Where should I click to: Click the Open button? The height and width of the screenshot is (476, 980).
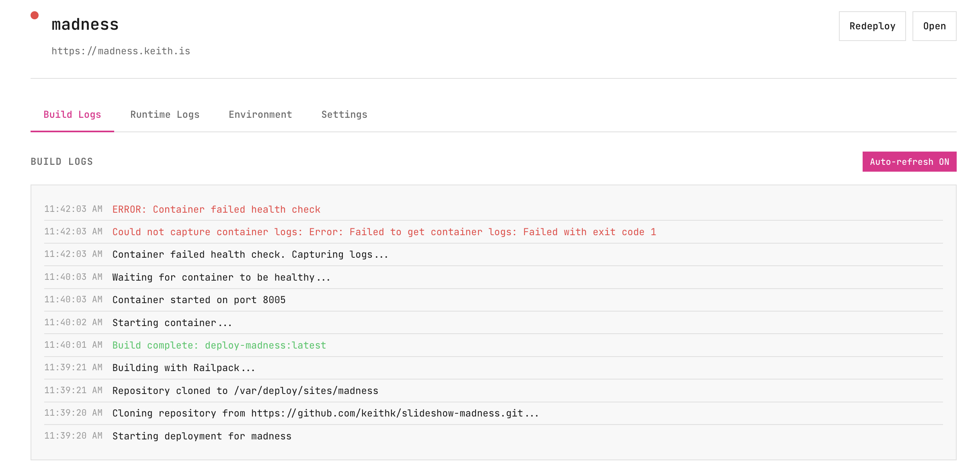(x=934, y=26)
